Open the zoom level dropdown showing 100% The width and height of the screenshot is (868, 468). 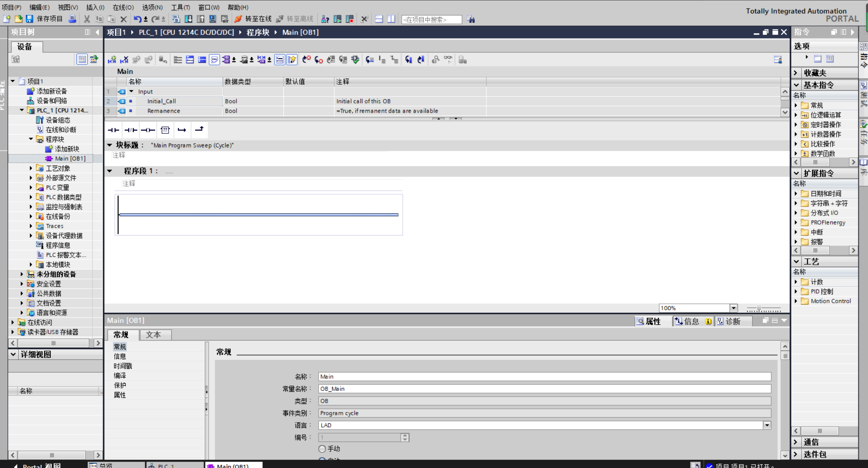pos(734,308)
